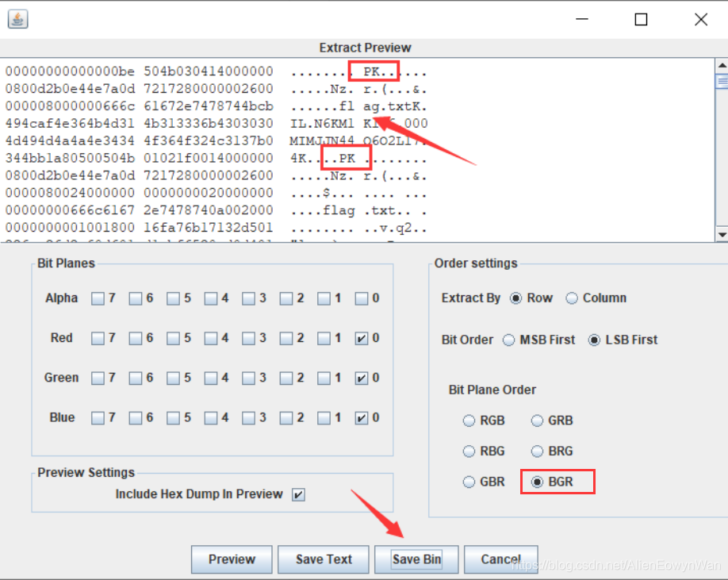The image size is (728, 580).
Task: Check Alpha bit plane 3
Action: pos(248,298)
